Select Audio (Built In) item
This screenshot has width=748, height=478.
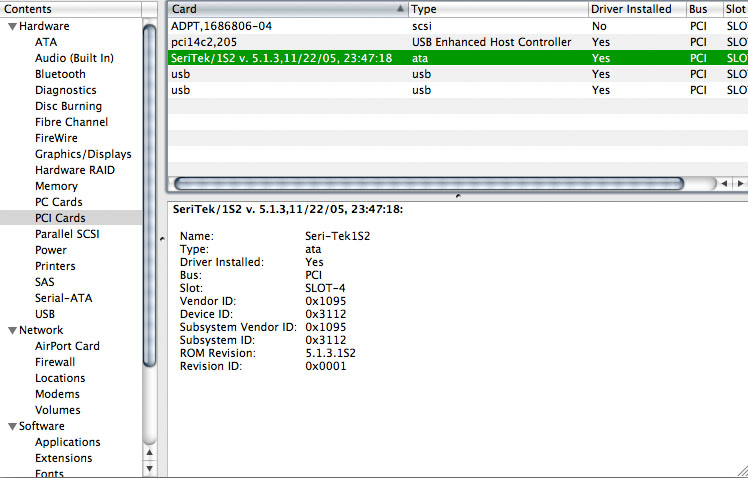tap(74, 58)
